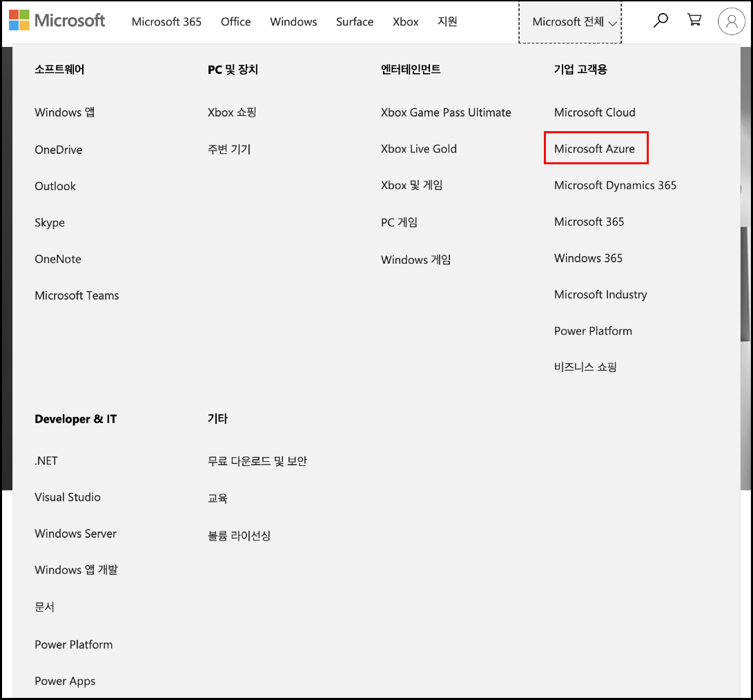753x700 pixels.
Task: Go to .NET link
Action: [x=46, y=460]
